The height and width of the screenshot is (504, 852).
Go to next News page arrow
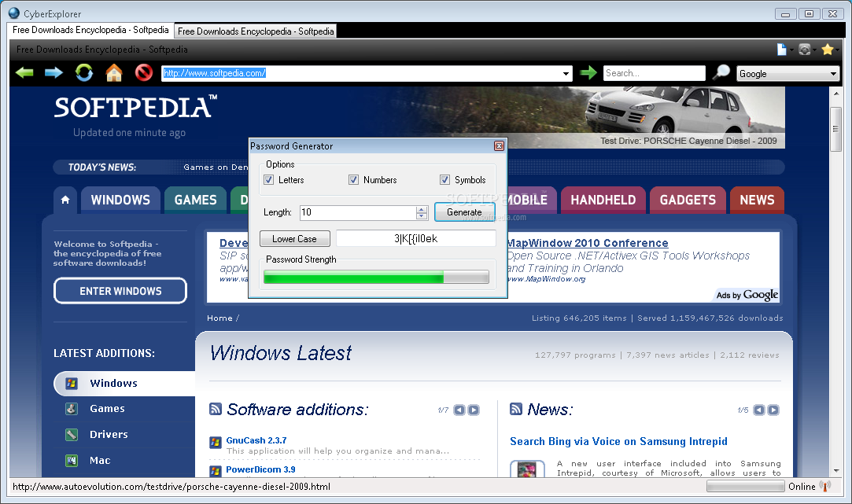click(773, 410)
